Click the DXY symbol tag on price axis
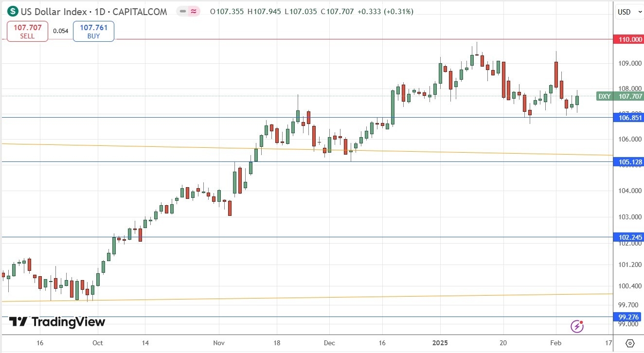Viewport: 644px width, 353px height. tap(604, 96)
